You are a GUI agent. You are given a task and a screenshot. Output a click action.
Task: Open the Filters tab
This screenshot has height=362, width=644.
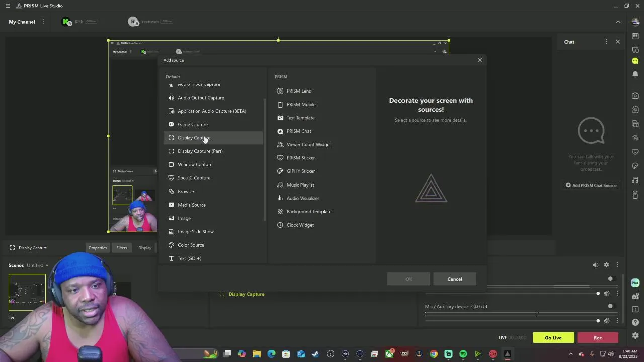pos(122,248)
